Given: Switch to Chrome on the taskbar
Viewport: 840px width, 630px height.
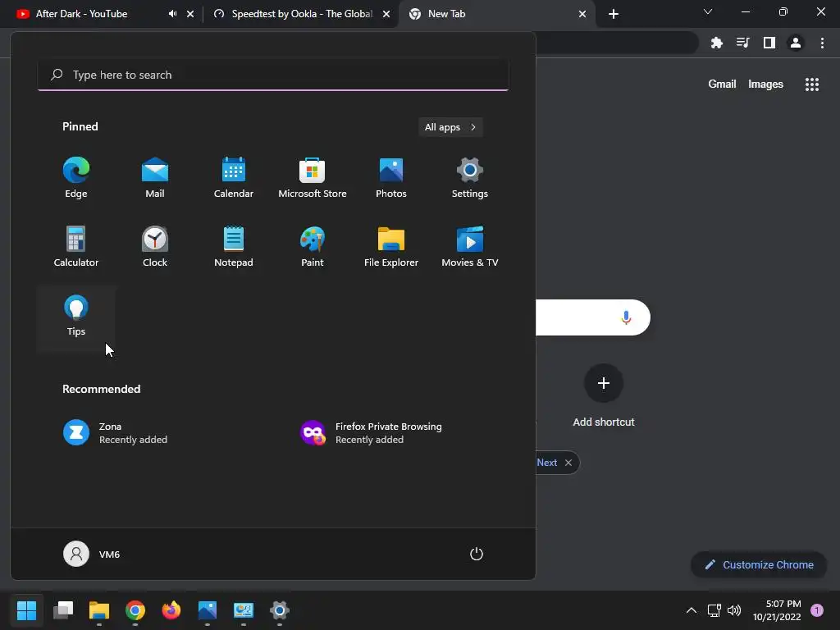Looking at the screenshot, I should coord(135,609).
